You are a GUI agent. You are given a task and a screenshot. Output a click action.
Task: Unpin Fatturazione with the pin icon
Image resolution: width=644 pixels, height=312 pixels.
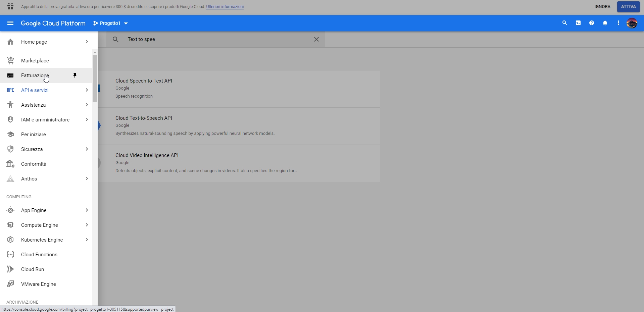(x=75, y=75)
